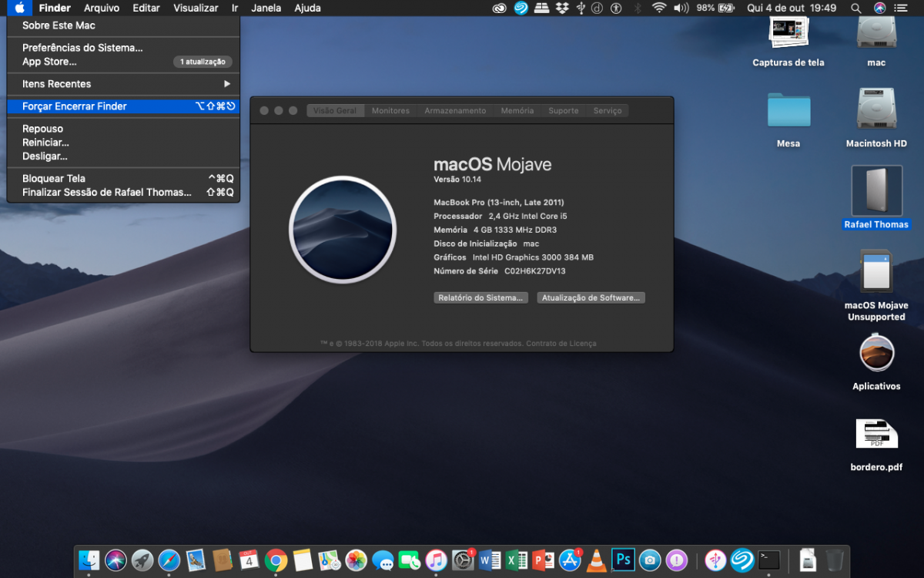Open the Trash in the Dock
Viewport: 924px width, 578px height.
coord(834,560)
